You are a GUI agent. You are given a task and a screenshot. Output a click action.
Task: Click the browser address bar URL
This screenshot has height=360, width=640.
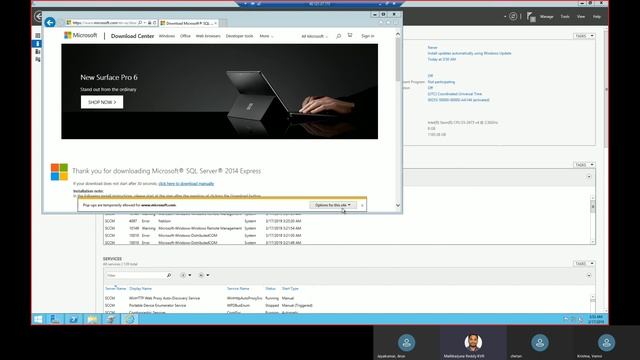(104, 23)
